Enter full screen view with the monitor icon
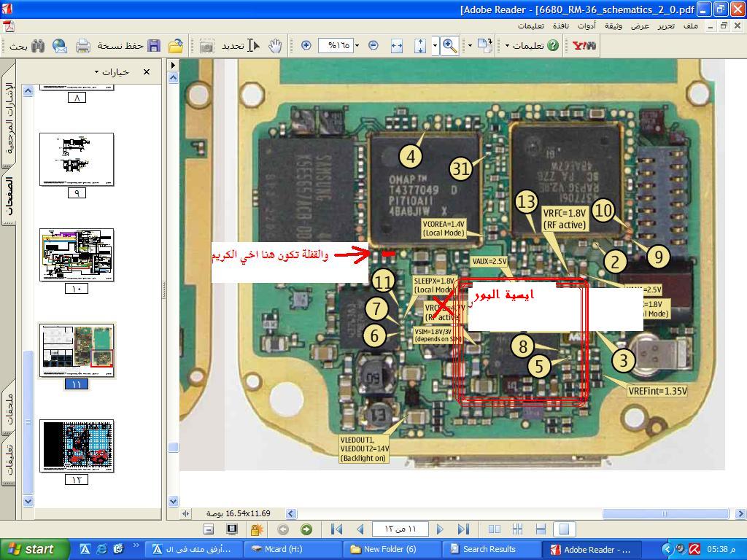The width and height of the screenshot is (747, 560). [232, 529]
